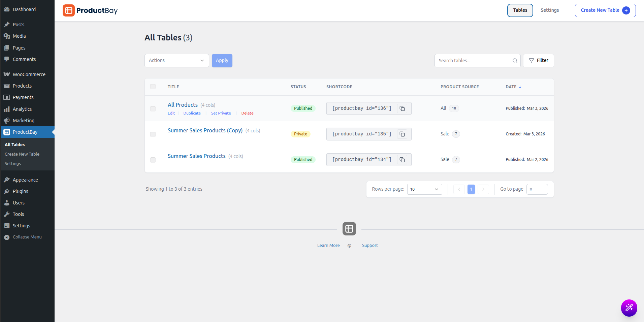
Task: Copy shortcode for Summer Sales Products (Copy)
Action: pos(402,134)
